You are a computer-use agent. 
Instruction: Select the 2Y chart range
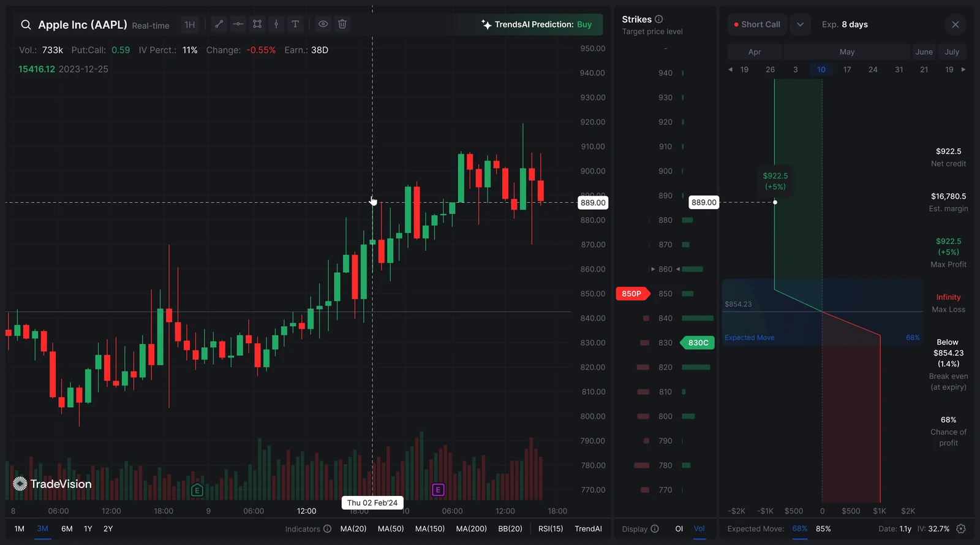click(108, 528)
